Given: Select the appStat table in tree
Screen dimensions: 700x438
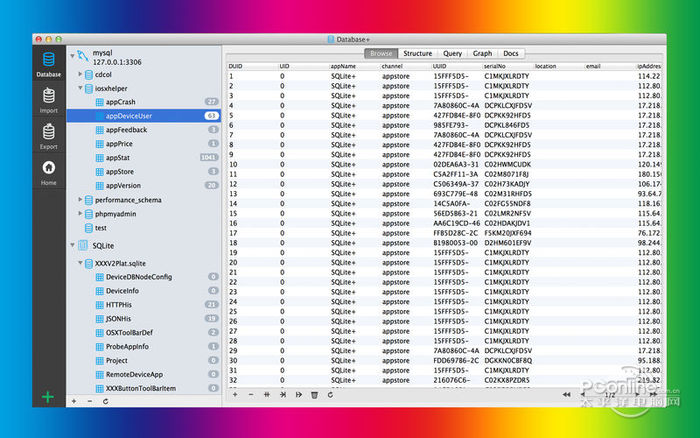Looking at the screenshot, I should coord(118,158).
